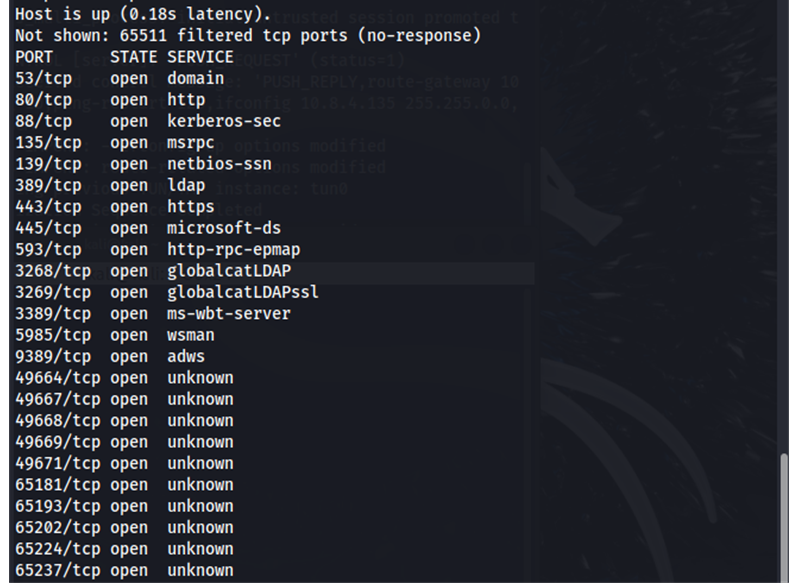789x583 pixels.
Task: Click the 'https' service on port 443
Action: [190, 207]
